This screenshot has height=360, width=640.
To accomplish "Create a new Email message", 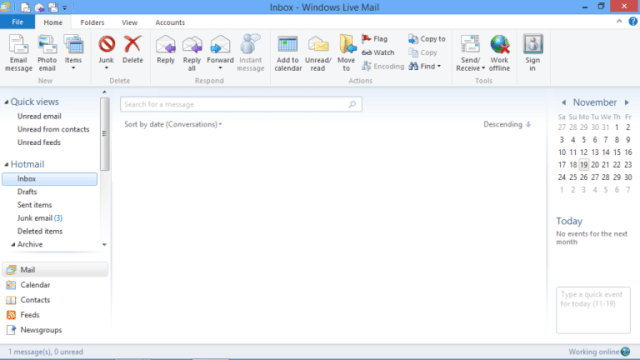I will tap(18, 53).
